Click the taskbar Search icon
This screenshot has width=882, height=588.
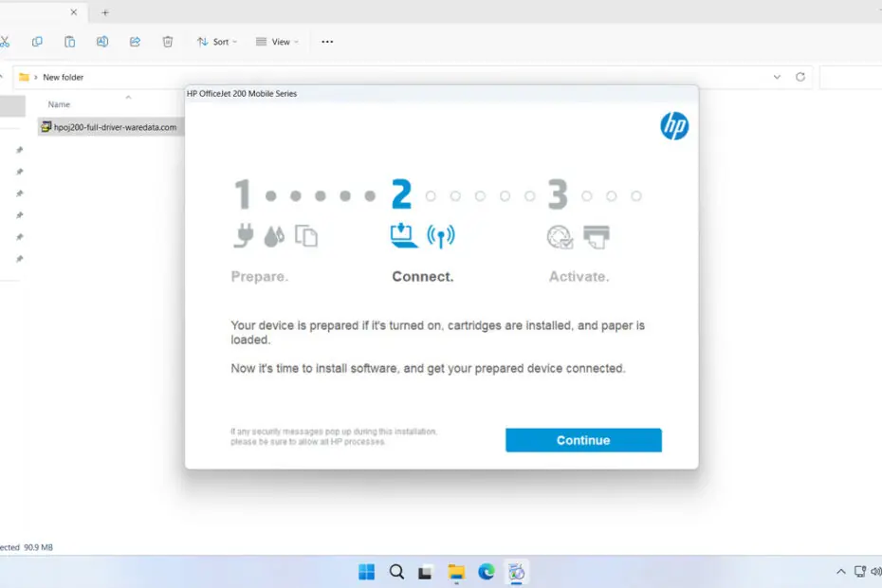tap(396, 572)
